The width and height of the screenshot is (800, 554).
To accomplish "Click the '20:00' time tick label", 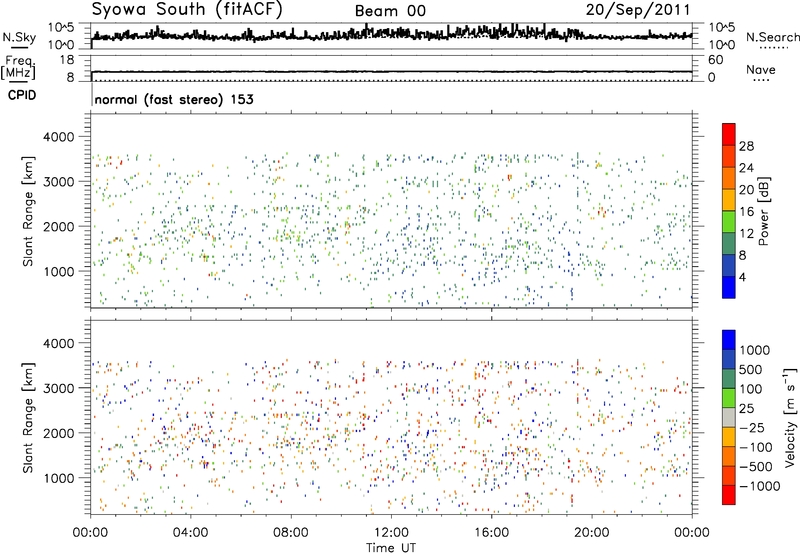I will pyautogui.click(x=592, y=533).
